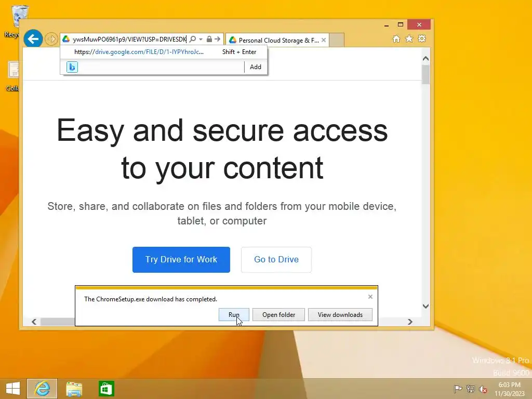Viewport: 532px width, 399px height.
Task: Click the 'Store, share, and collaborate' paragraph
Action: (x=222, y=214)
